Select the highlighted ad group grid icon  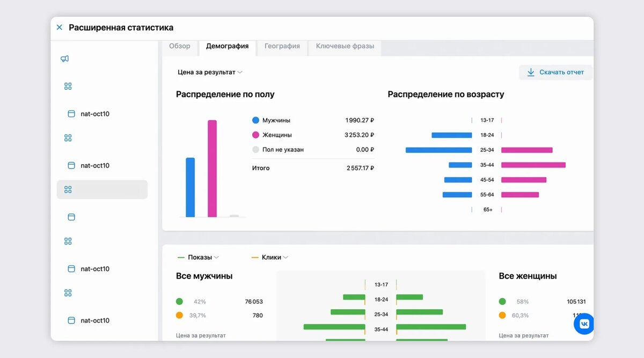(x=68, y=189)
